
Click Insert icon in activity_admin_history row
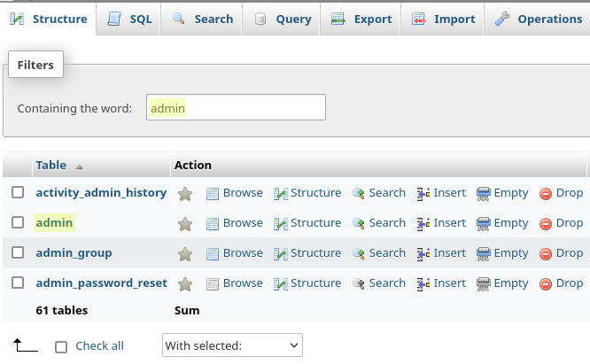[x=423, y=194]
